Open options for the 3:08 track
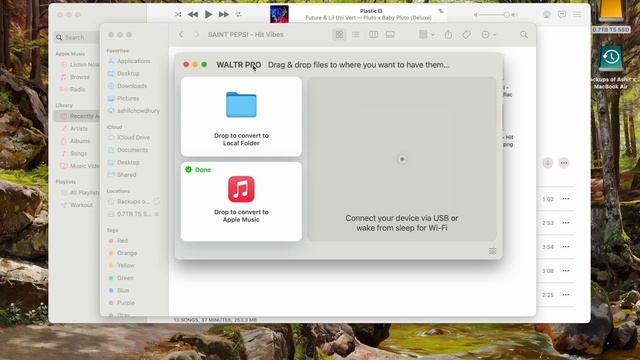Image resolution: width=640 pixels, height=360 pixels. (566, 271)
